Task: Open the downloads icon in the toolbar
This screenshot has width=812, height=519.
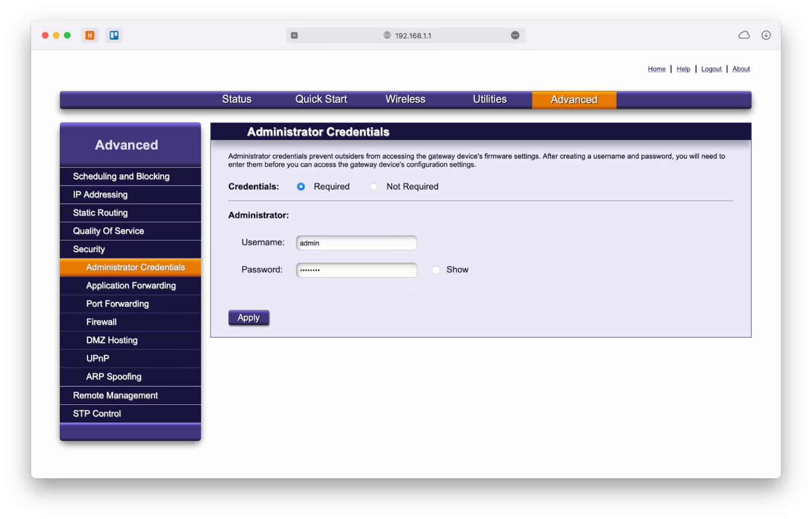Action: click(x=766, y=35)
